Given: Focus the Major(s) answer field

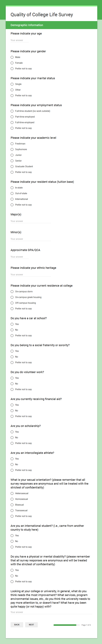Looking at the screenshot, I should point(30,221).
